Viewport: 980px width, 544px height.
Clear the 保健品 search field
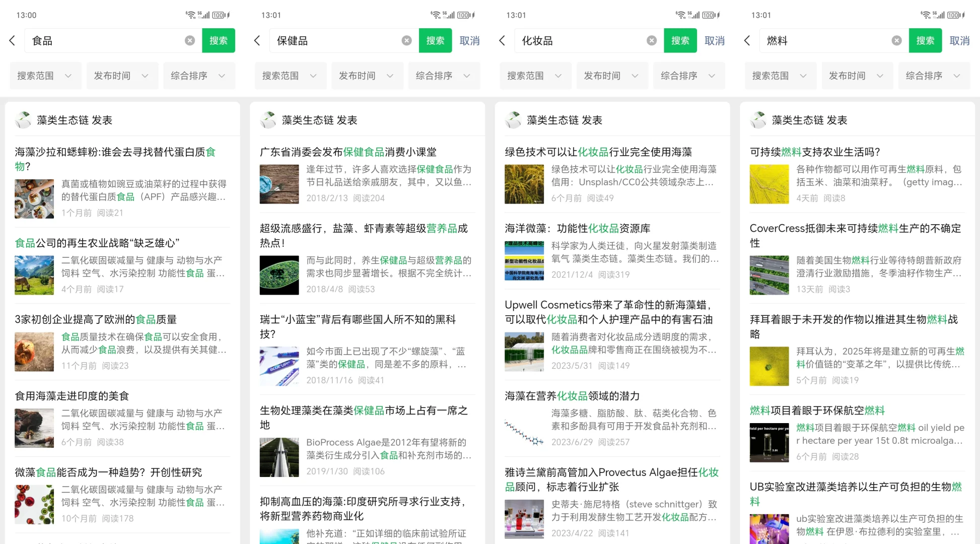pos(406,40)
